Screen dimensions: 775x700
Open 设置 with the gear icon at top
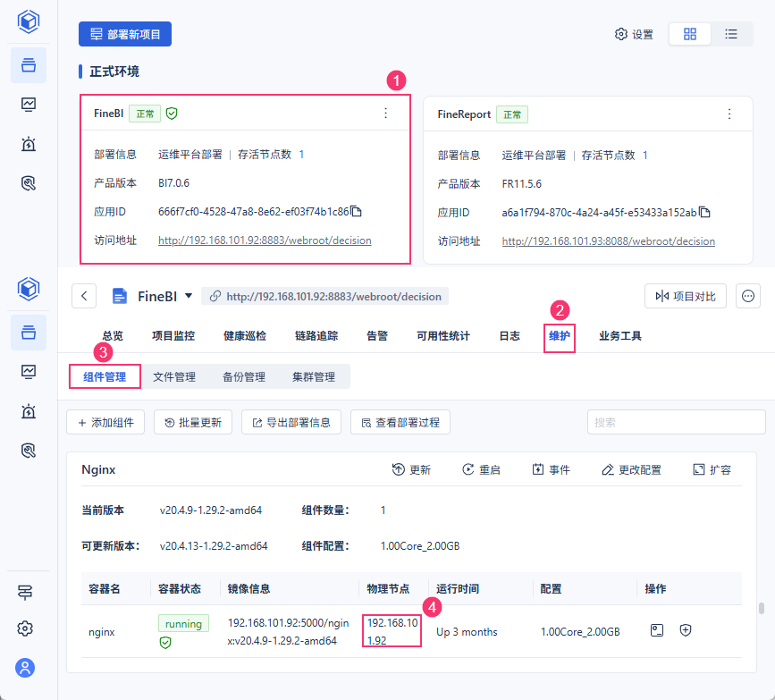634,34
